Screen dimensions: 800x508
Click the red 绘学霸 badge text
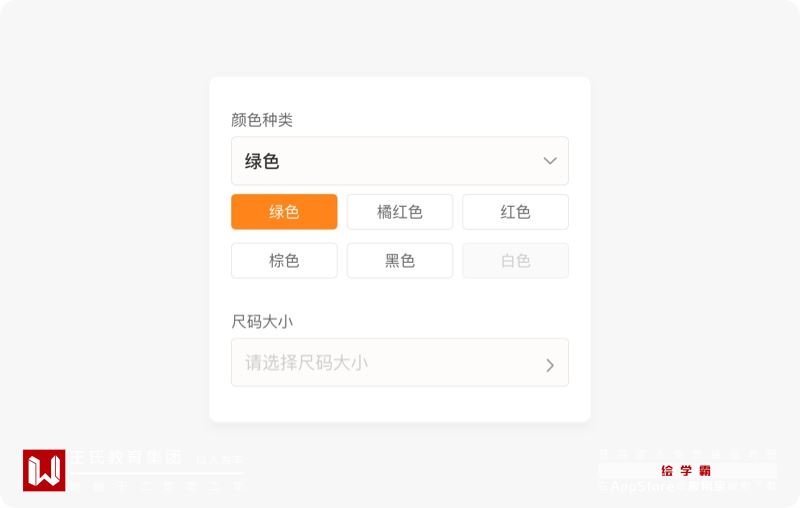click(686, 470)
